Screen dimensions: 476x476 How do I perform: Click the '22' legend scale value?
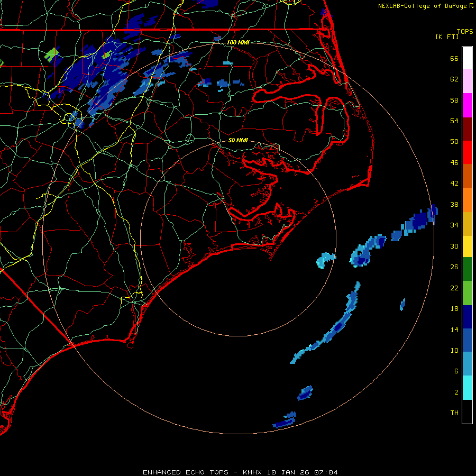tap(454, 288)
